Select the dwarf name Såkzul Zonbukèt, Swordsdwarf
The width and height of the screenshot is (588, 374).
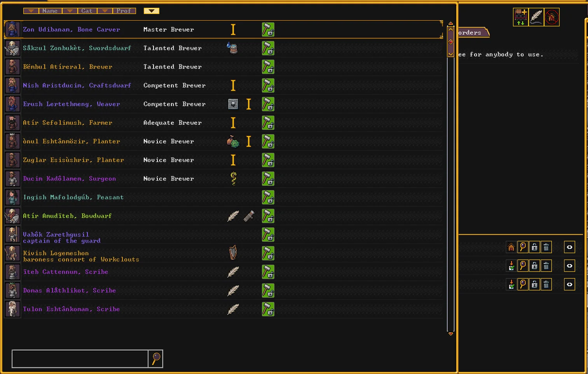(x=77, y=48)
